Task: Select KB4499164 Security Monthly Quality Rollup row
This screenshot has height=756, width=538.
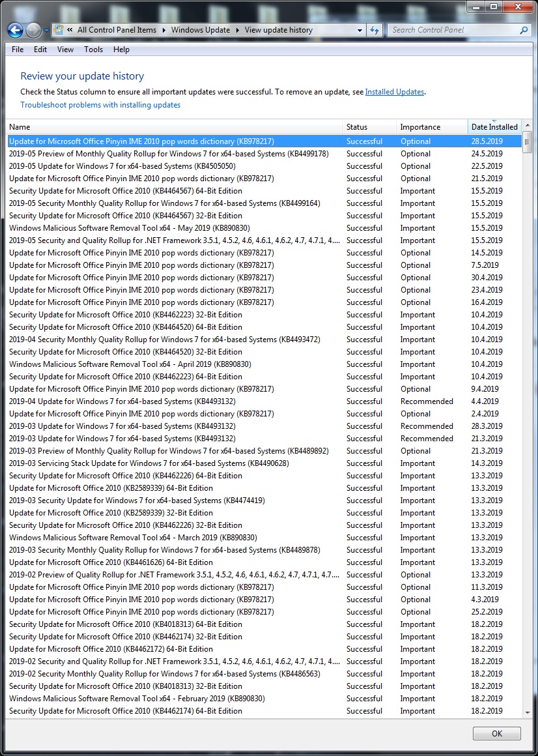Action: tap(264, 203)
